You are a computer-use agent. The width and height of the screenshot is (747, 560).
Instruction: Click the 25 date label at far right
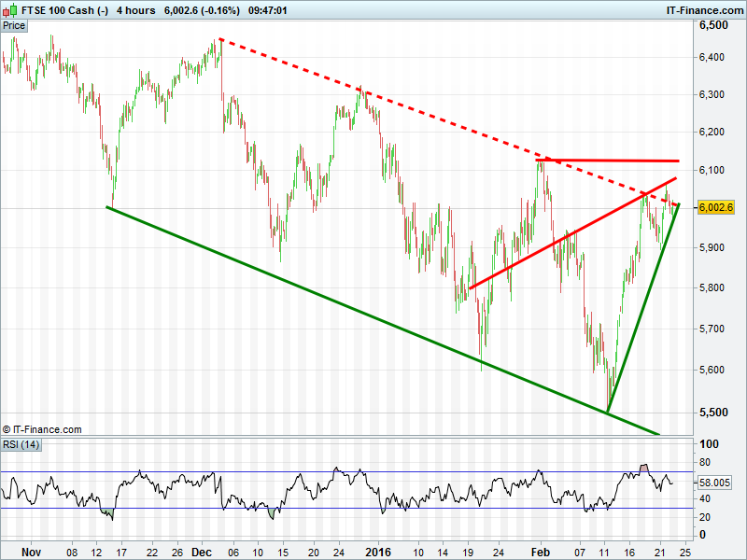(687, 553)
